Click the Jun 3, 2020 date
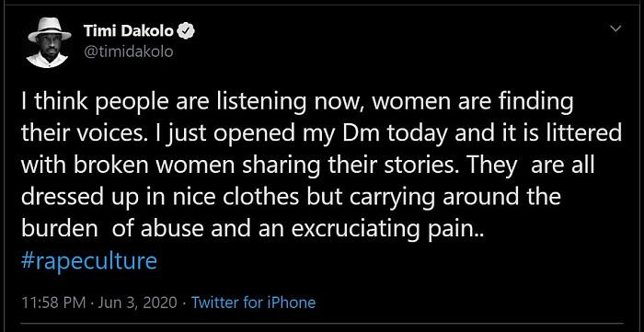Screen dimensions: 644x332 pyautogui.click(x=138, y=303)
